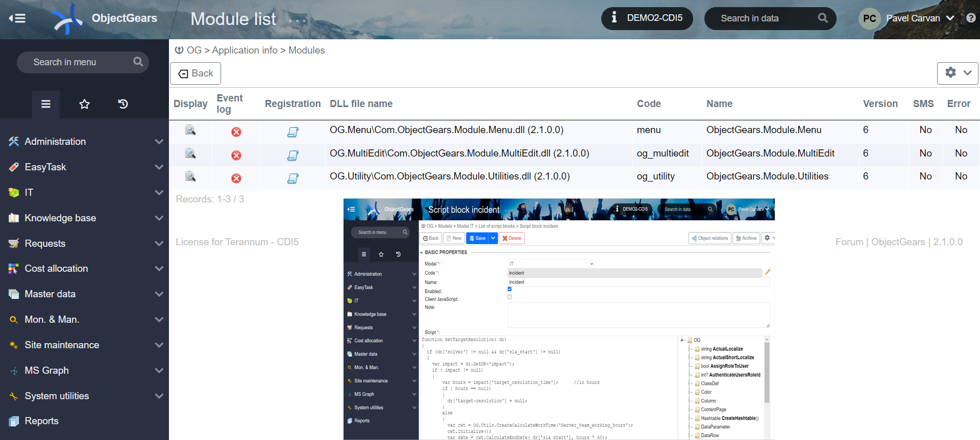The width and height of the screenshot is (980, 440).
Task: Click the System utilities icon
Action: (14, 396)
